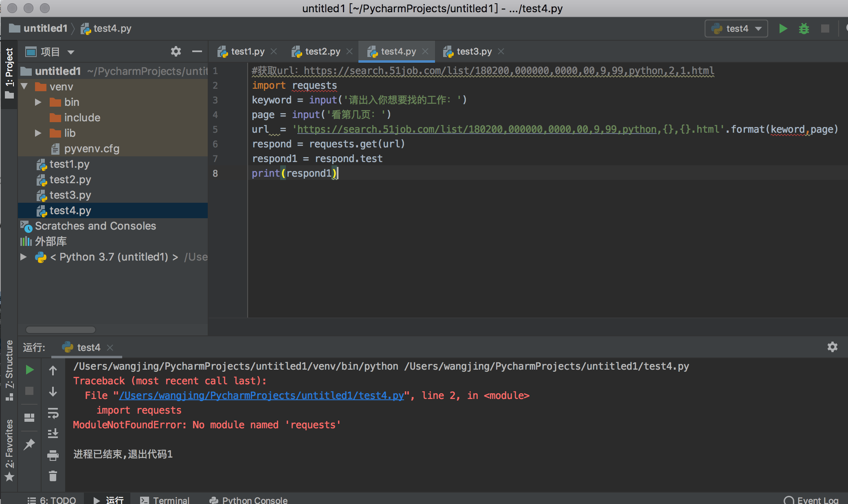Image resolution: width=848 pixels, height=504 pixels.
Task: Clear console with trash icon
Action: [x=53, y=476]
